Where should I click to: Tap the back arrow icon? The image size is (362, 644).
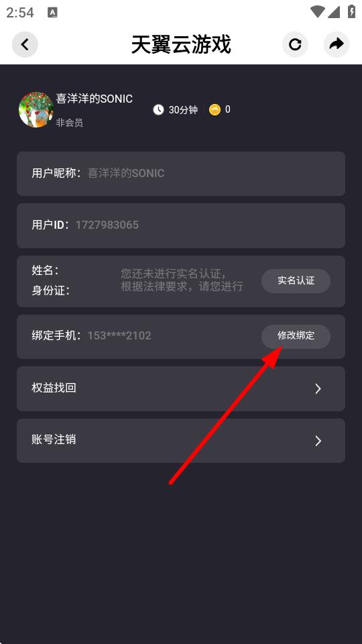pos(25,44)
